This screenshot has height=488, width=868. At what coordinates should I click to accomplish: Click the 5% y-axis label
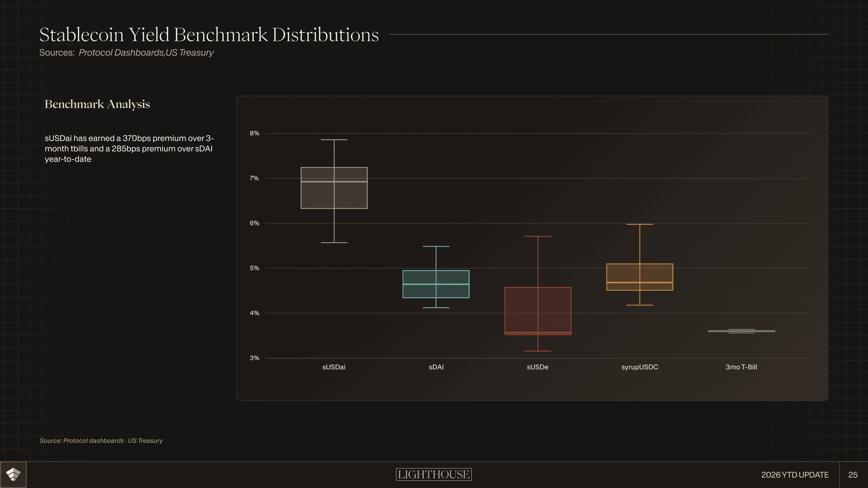pos(254,268)
